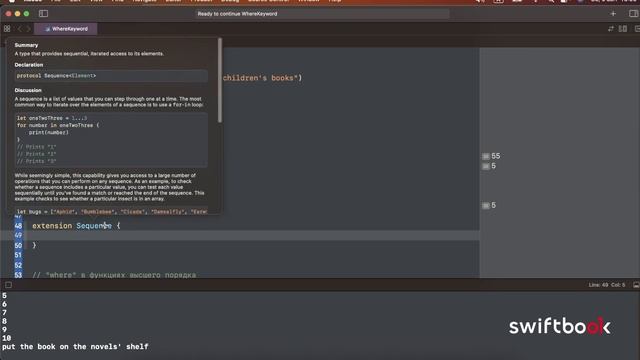Click the Summary heading in the popover
The height and width of the screenshot is (360, 640).
(x=26, y=45)
